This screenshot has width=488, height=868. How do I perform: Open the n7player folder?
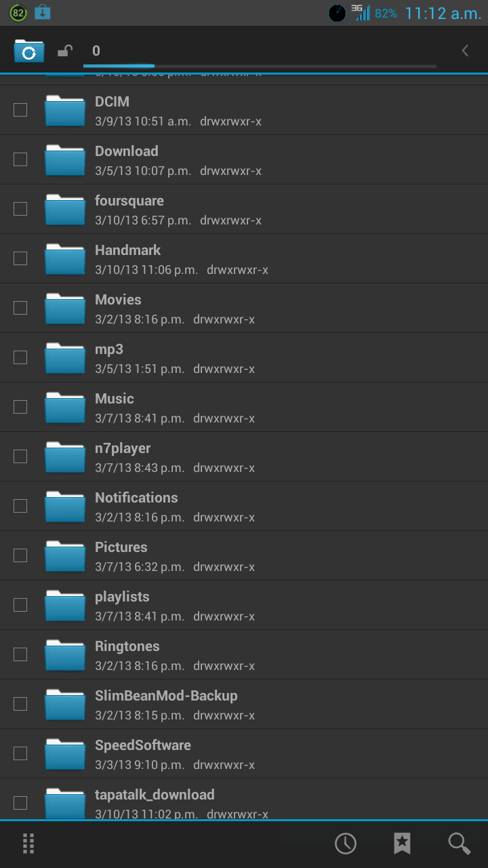point(244,456)
